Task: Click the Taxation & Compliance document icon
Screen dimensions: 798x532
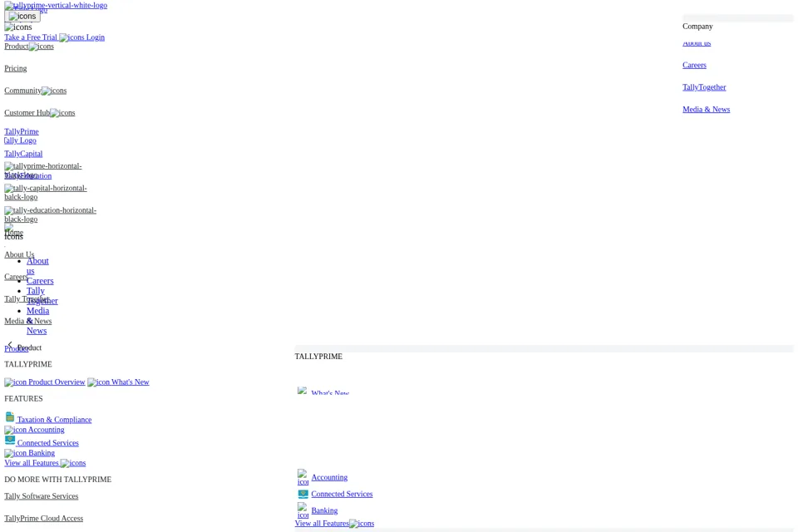Action: (10, 417)
